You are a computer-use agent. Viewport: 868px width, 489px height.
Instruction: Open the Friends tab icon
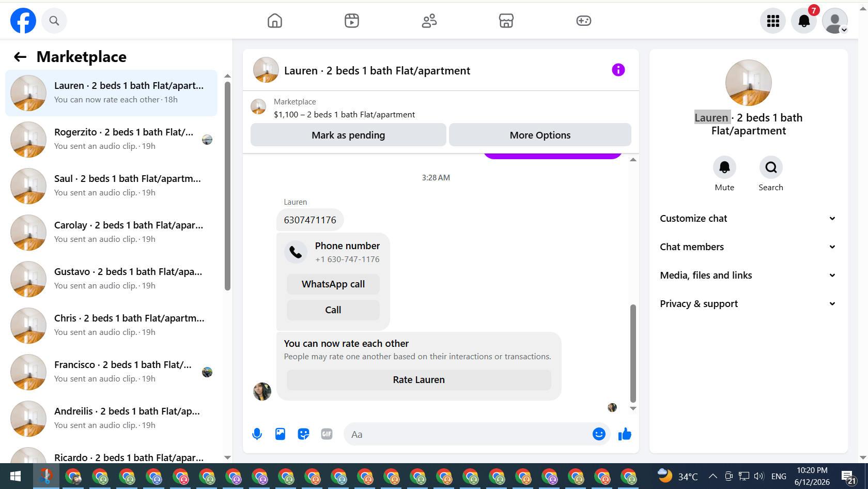click(429, 21)
